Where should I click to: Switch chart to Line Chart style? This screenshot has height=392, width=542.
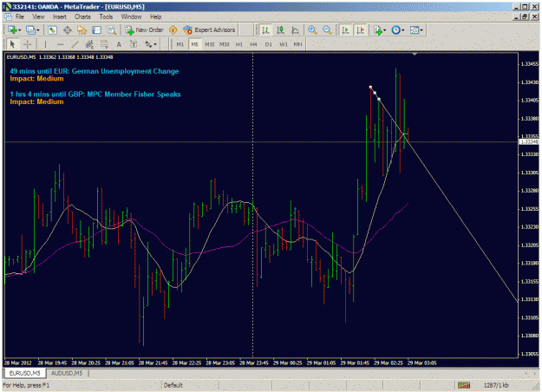[x=295, y=30]
